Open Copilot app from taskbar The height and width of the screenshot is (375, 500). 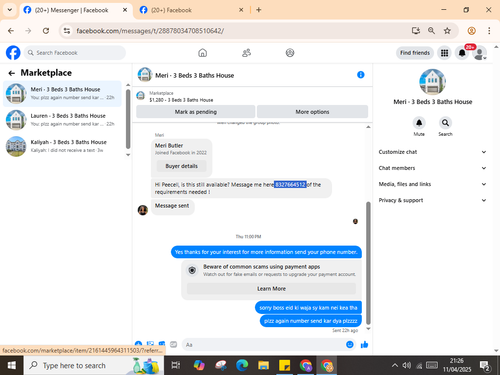[199, 366]
